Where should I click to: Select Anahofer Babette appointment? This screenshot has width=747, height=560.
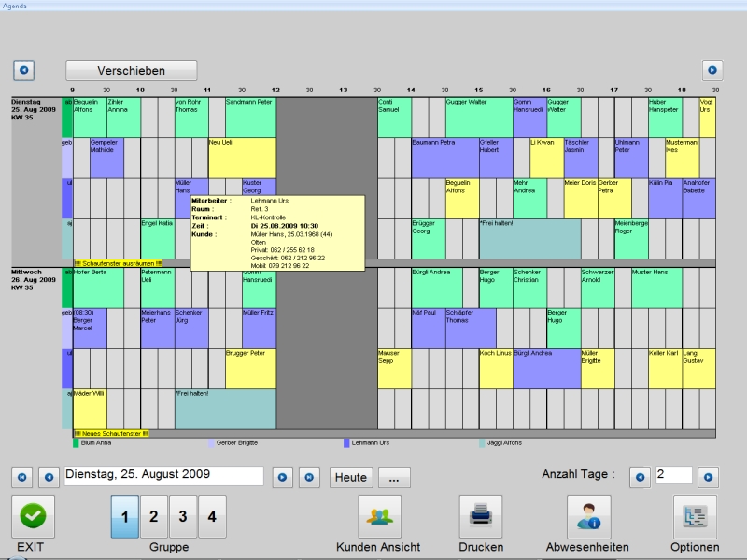(698, 199)
